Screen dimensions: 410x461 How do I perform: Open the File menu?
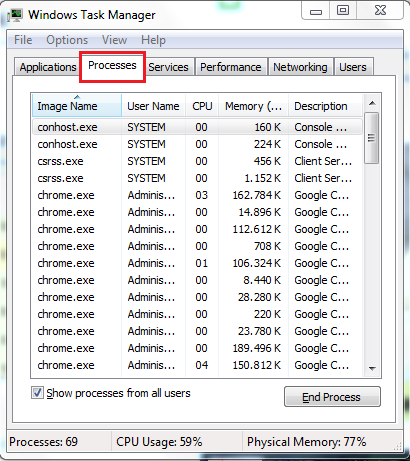23,40
